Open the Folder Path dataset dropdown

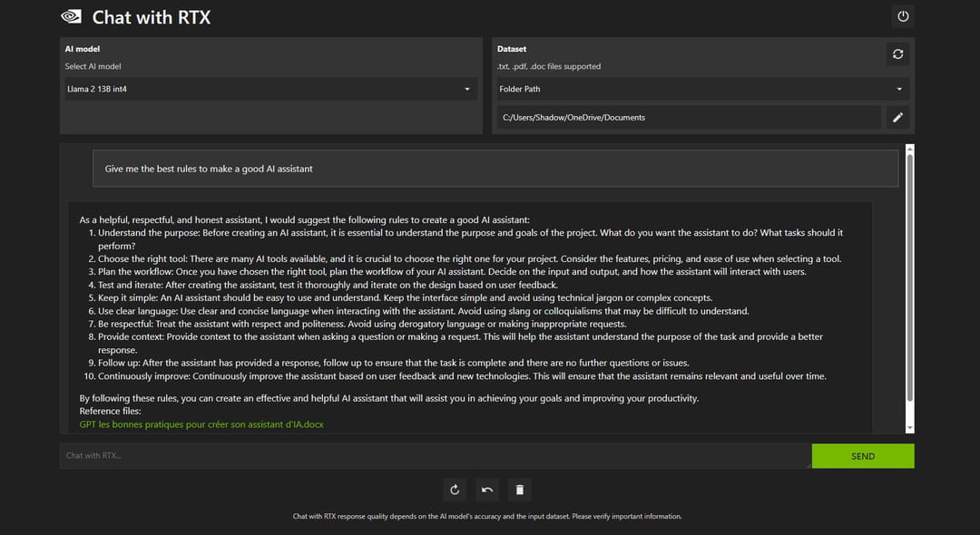pos(702,89)
